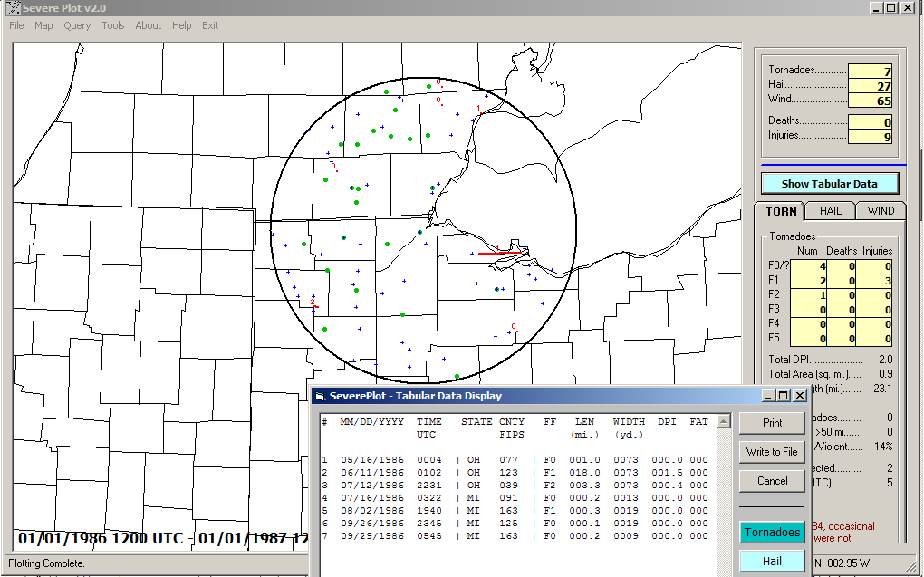The width and height of the screenshot is (924, 577).
Task: Open the About menu
Action: point(148,25)
